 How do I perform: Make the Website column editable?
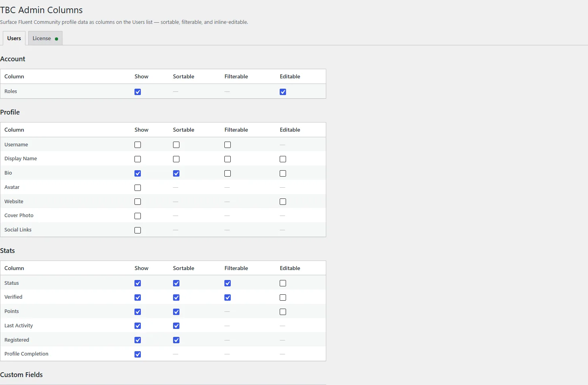pos(283,202)
